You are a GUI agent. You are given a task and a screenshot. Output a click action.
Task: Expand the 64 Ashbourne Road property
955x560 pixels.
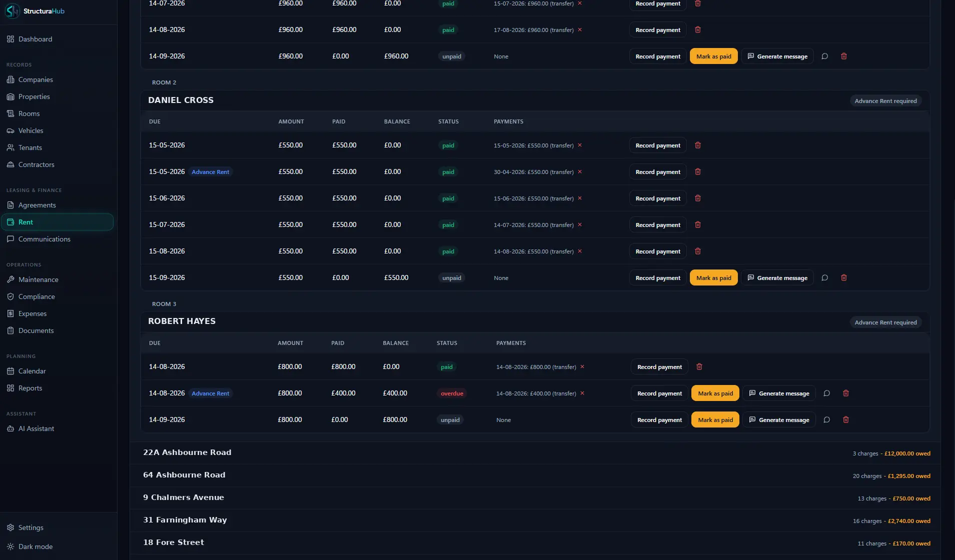click(x=535, y=475)
